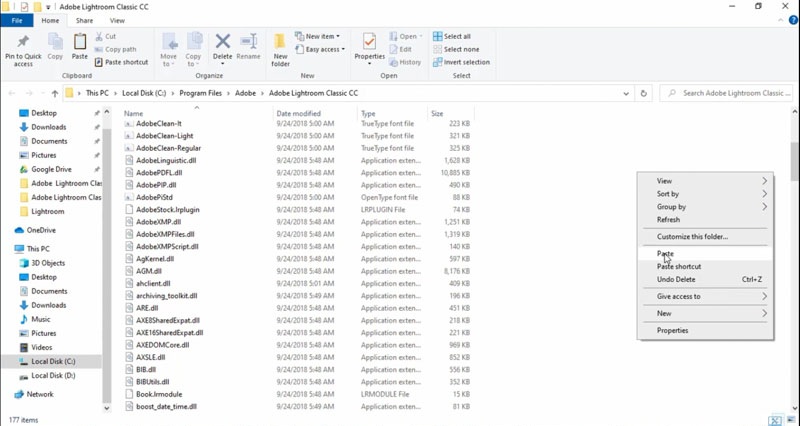
Task: Switch to the View ribbon tab
Action: click(x=117, y=20)
